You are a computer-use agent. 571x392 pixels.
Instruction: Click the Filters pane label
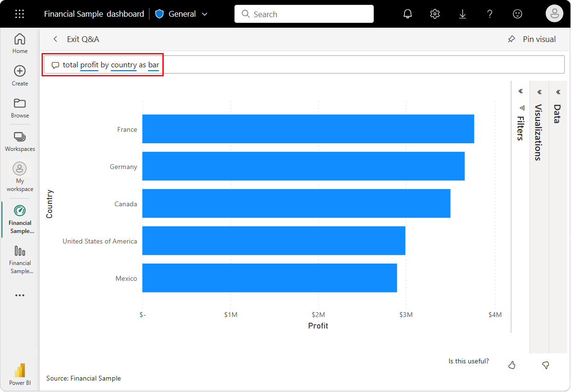tap(521, 128)
